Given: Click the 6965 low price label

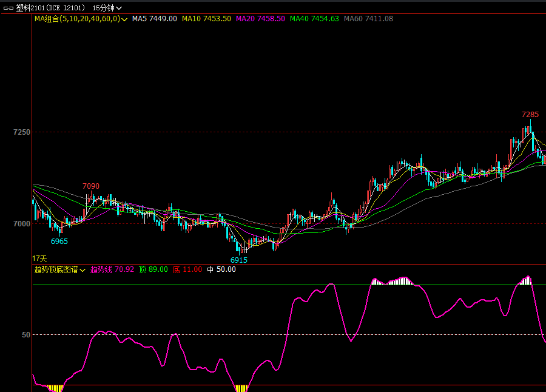Looking at the screenshot, I should coord(59,242).
